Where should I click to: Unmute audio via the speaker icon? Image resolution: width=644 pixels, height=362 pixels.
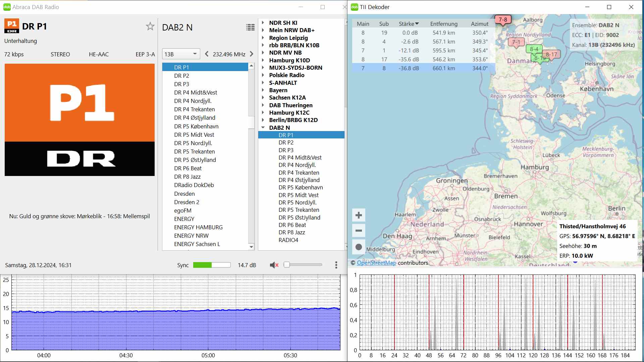(x=274, y=265)
